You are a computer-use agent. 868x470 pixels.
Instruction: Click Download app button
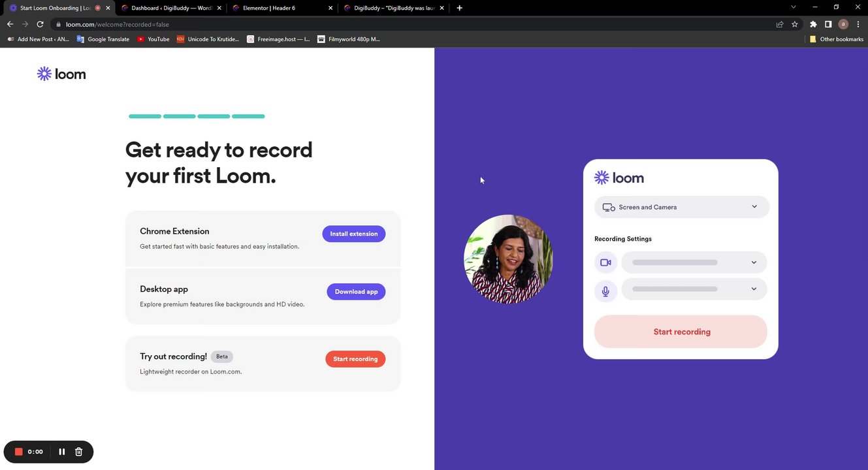(356, 292)
